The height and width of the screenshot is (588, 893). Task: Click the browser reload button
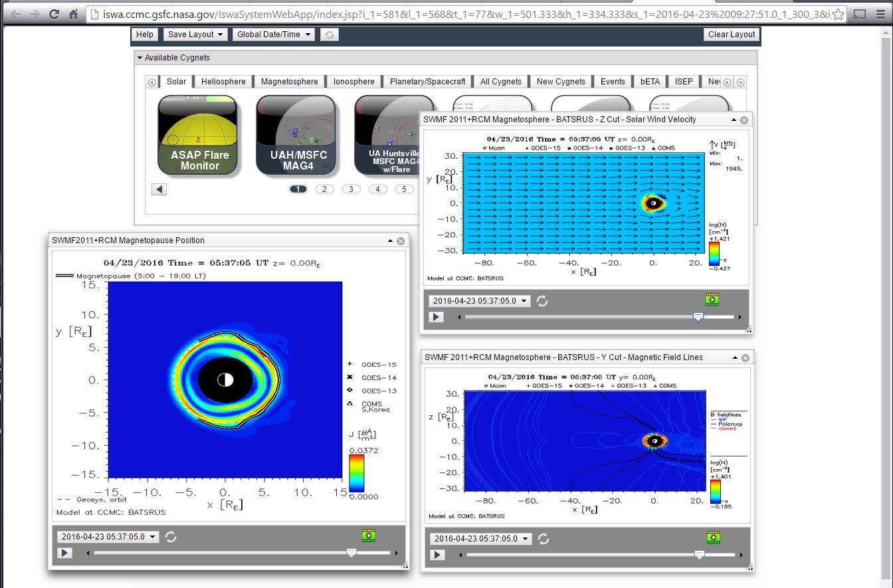click(x=54, y=14)
